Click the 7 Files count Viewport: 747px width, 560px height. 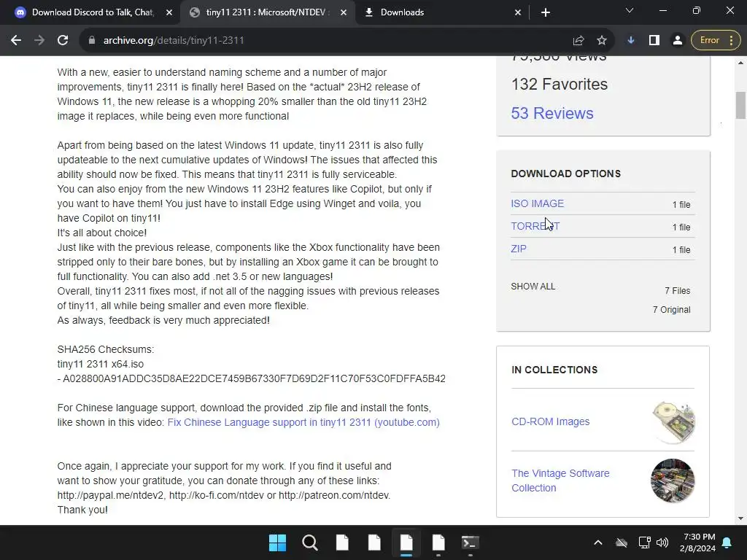click(678, 291)
